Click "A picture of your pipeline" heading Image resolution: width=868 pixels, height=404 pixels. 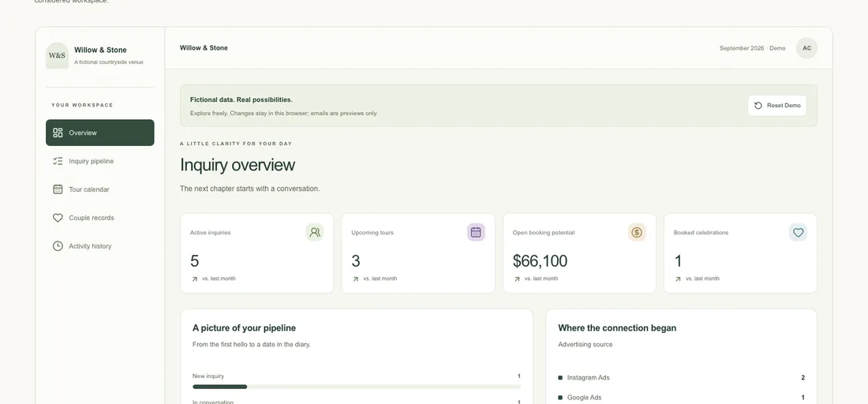pyautogui.click(x=244, y=328)
